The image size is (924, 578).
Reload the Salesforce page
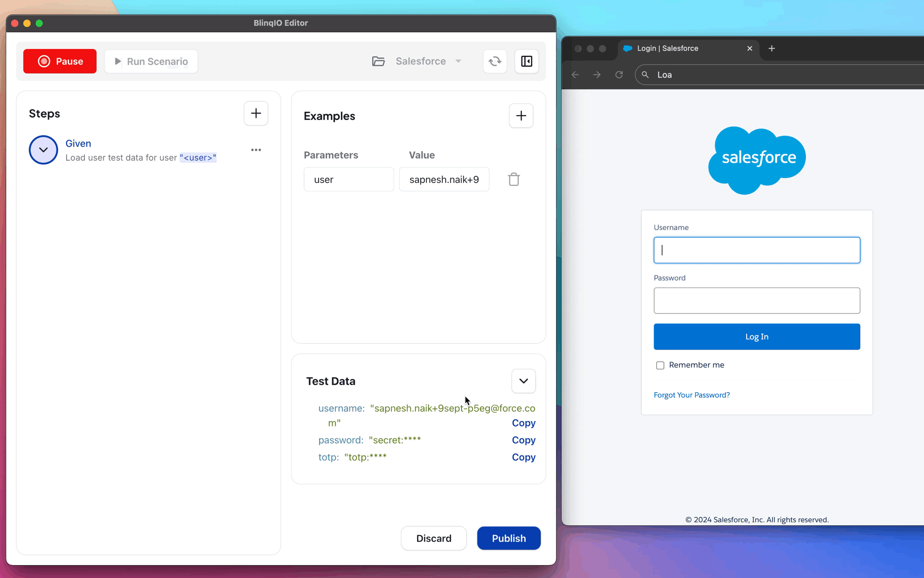[619, 75]
